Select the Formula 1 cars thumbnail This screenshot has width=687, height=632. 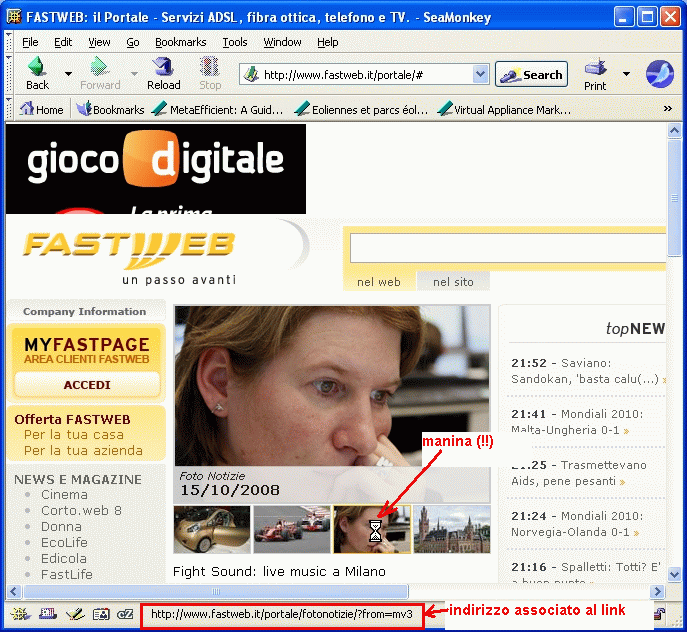(x=292, y=529)
